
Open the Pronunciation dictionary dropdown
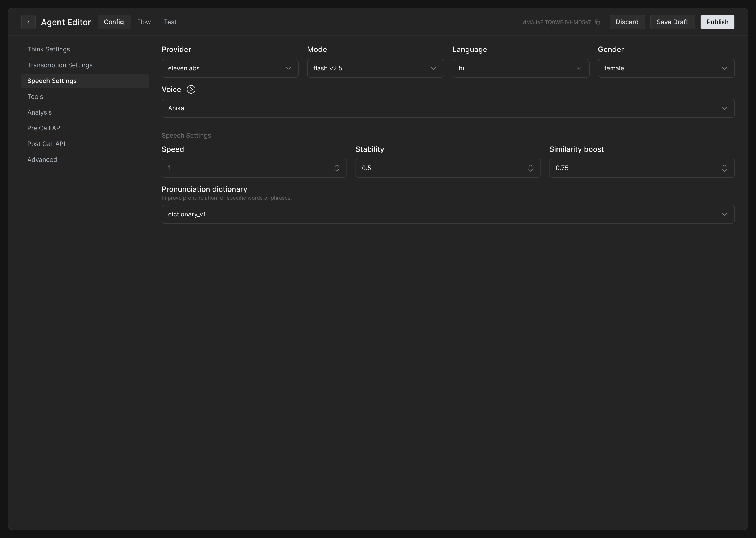click(448, 214)
